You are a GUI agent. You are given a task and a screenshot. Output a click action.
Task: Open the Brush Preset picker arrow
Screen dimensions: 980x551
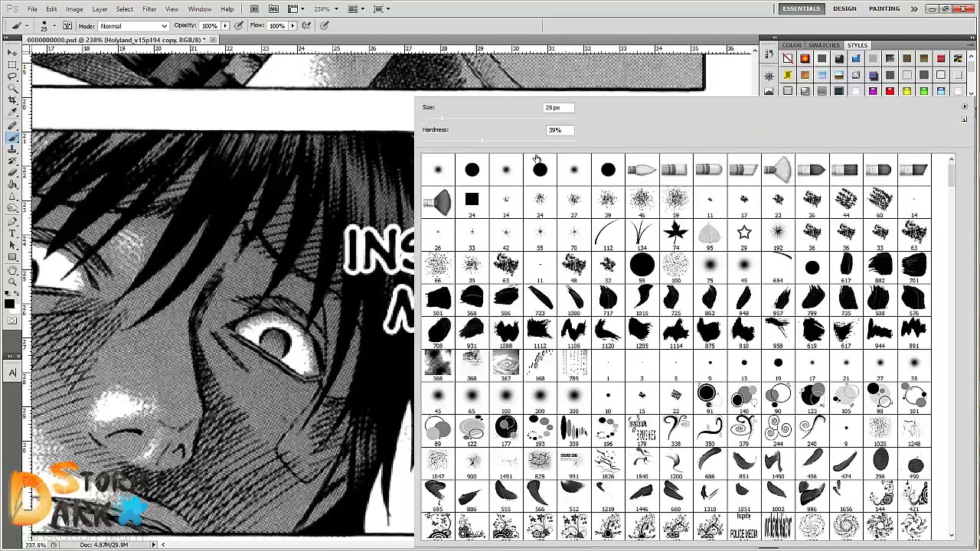coord(54,26)
